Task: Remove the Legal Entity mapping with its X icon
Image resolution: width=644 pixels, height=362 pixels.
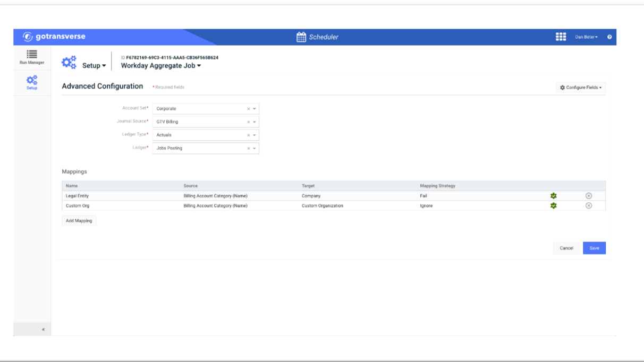Action: pyautogui.click(x=590, y=195)
